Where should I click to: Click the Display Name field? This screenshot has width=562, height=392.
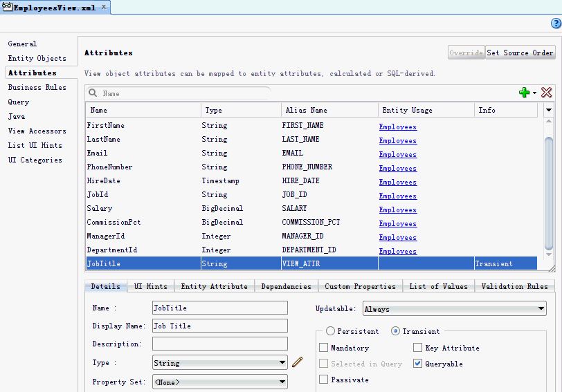pos(219,326)
